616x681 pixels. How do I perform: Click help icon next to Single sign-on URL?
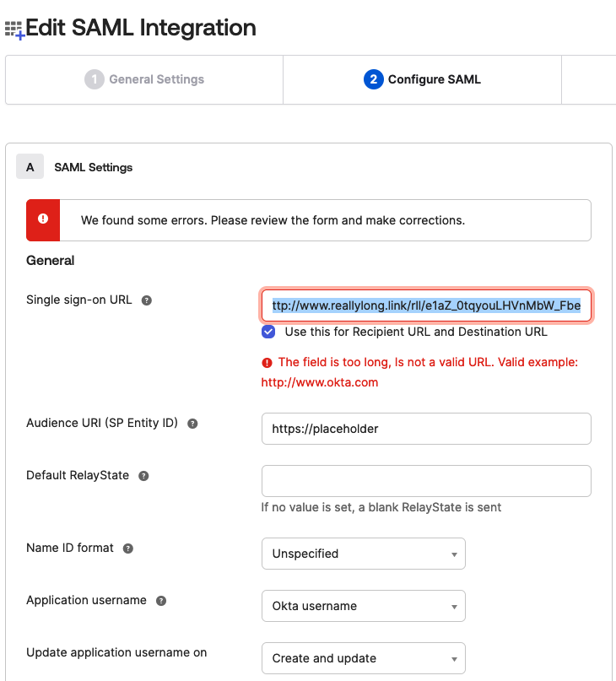[x=147, y=300]
